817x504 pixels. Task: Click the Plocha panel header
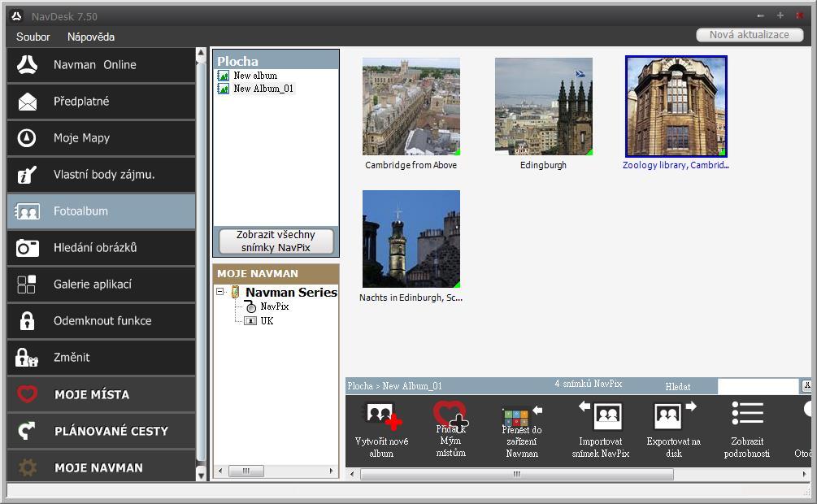(276, 60)
